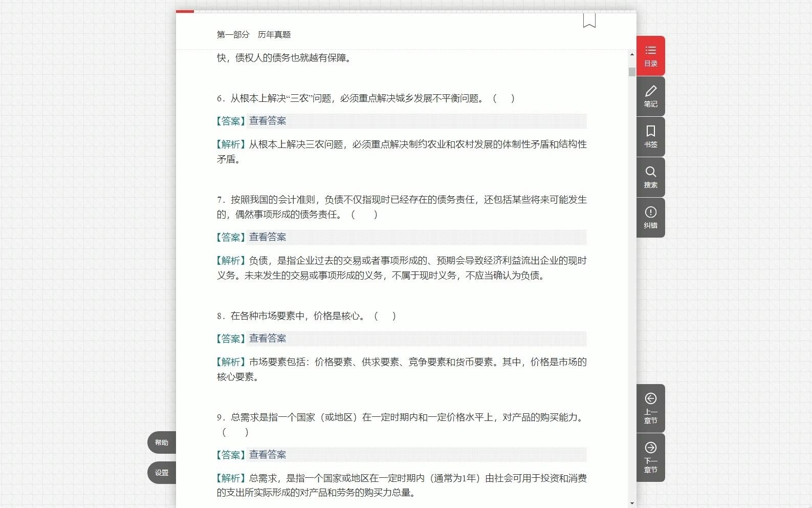Click question 7 text about 会计准则
The width and height of the screenshot is (812, 508).
[x=402, y=207]
